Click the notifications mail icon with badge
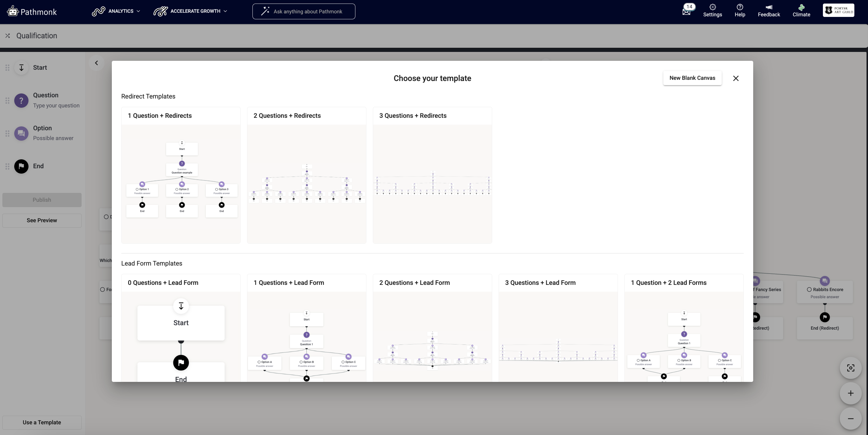The image size is (868, 435). pyautogui.click(x=686, y=12)
